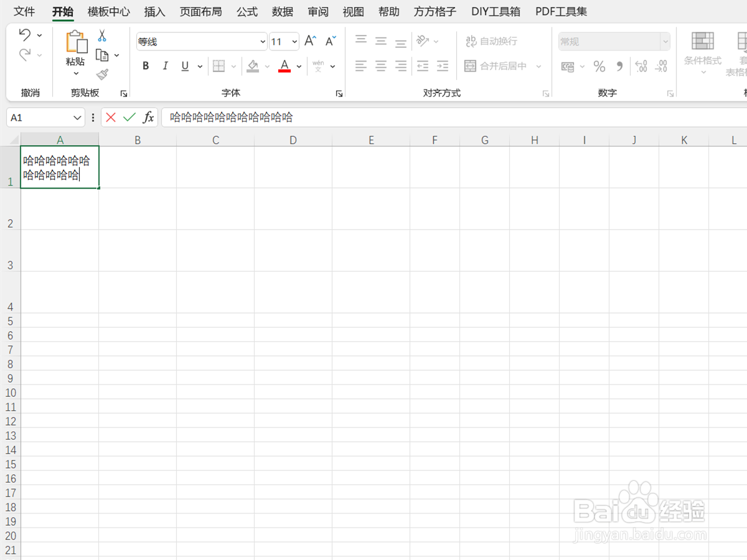747x560 pixels.
Task: Click the fill color bucket icon
Action: [252, 65]
